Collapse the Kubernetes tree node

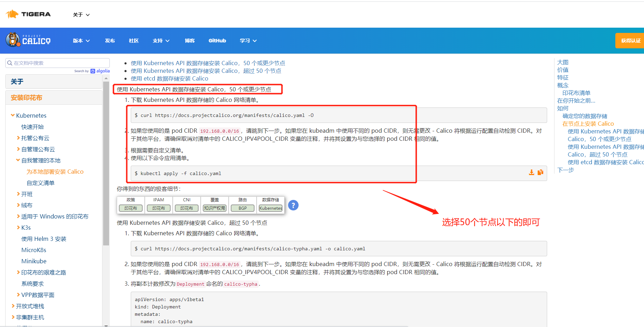pos(13,115)
